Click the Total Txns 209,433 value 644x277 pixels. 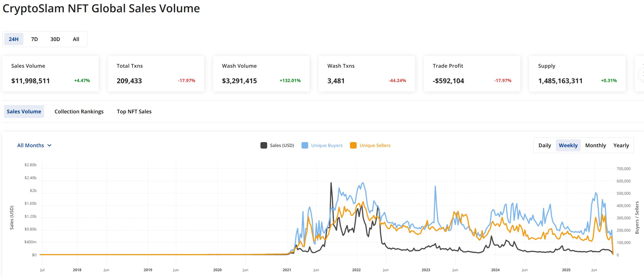(129, 81)
